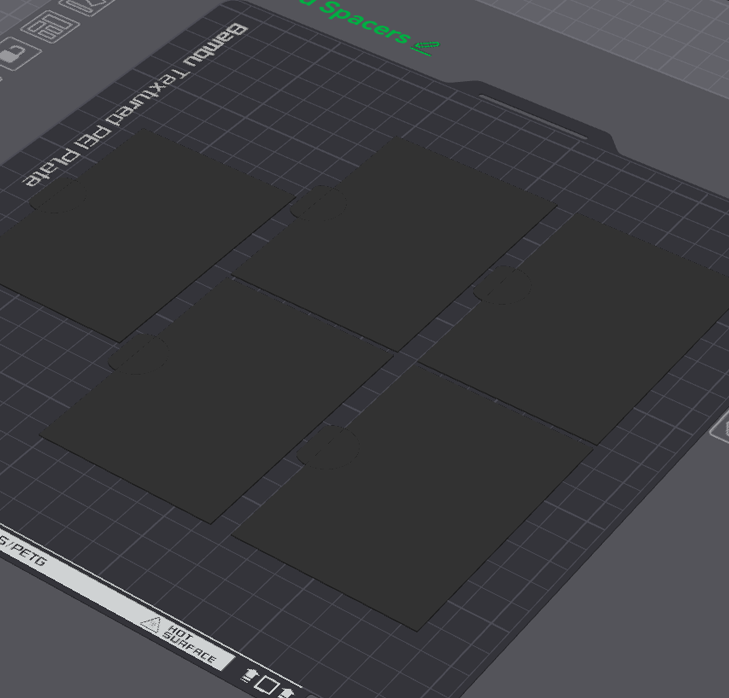Click the partially visible icon at the right edge
729x698 pixels.
point(720,430)
